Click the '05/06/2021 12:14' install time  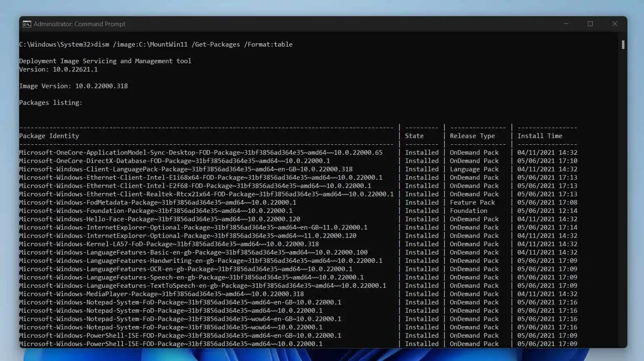pyautogui.click(x=547, y=211)
